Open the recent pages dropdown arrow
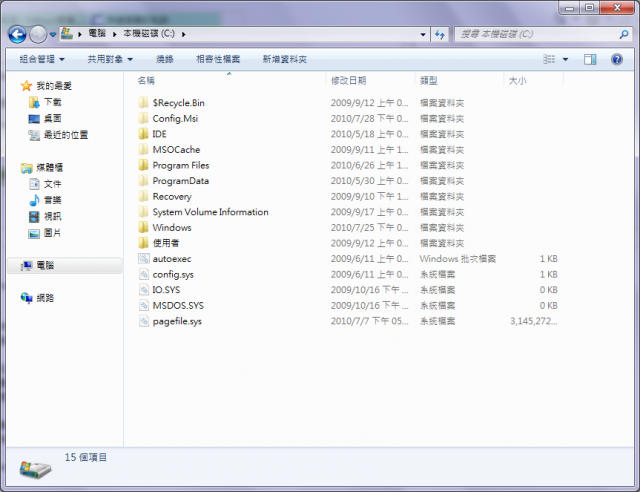The width and height of the screenshot is (640, 492). coord(53,35)
